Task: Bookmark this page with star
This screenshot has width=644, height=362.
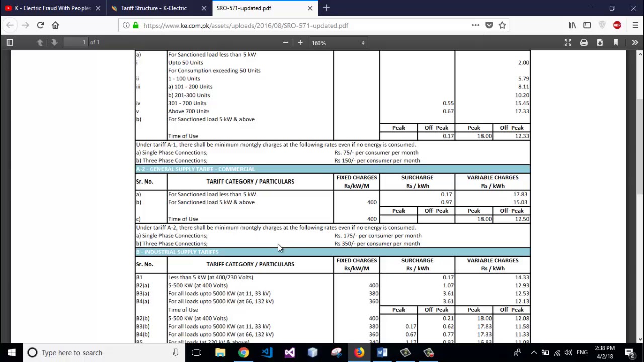Action: [x=502, y=25]
